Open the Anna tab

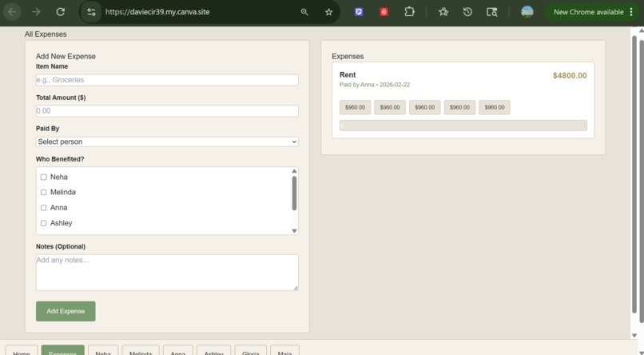click(178, 350)
